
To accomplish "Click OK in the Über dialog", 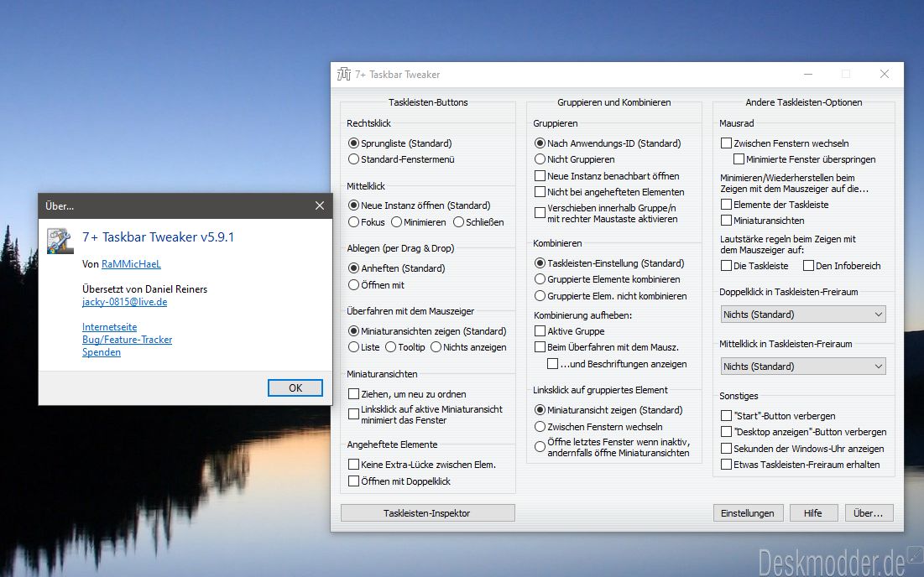I will (x=295, y=388).
